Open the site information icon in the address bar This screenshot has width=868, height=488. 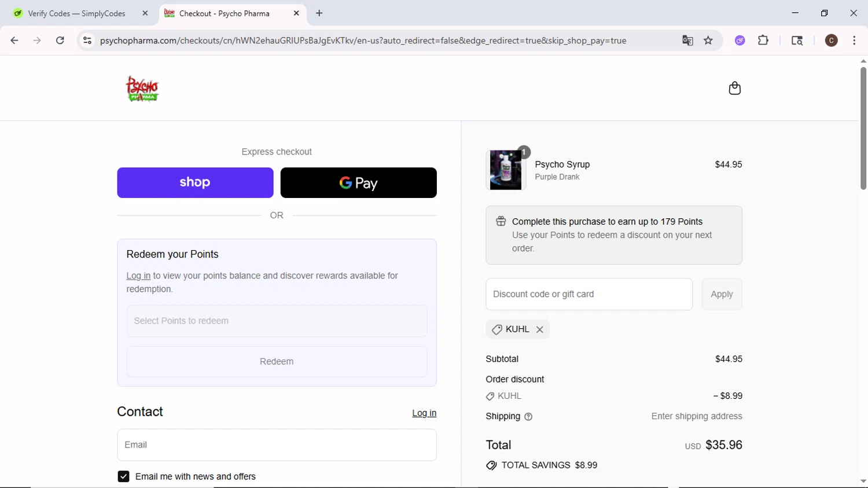point(87,41)
